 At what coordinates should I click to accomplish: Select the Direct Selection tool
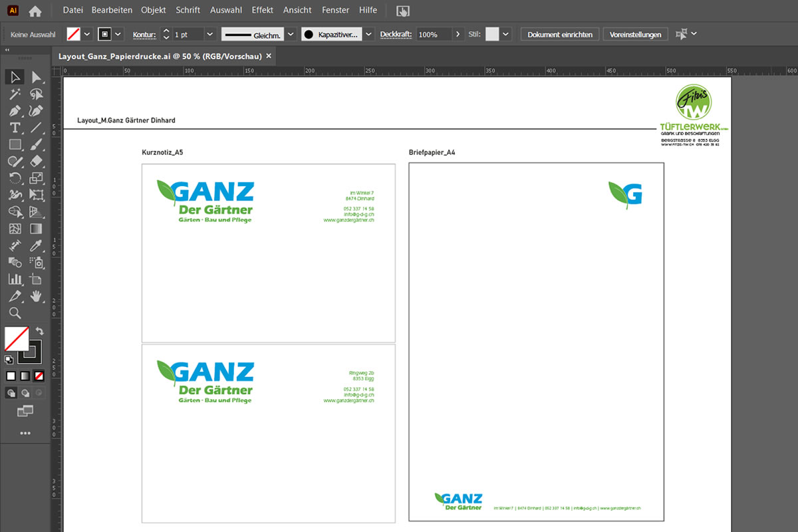click(36, 77)
